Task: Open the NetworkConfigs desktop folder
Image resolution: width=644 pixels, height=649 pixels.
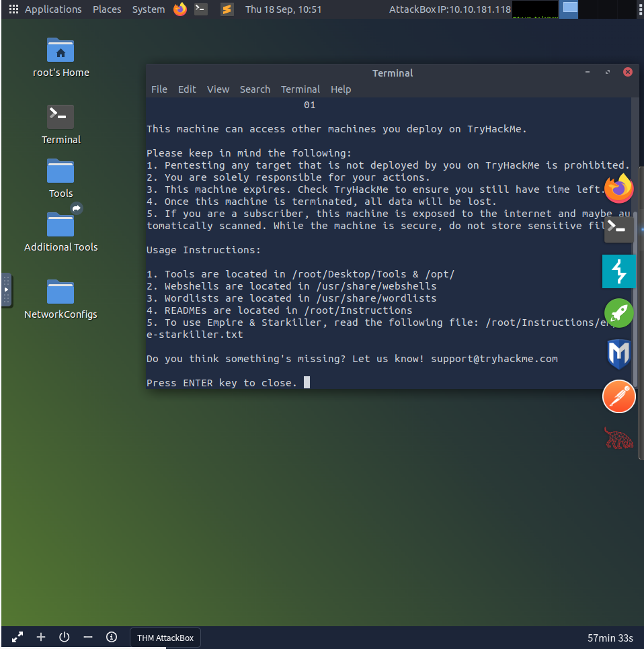Action: click(61, 299)
